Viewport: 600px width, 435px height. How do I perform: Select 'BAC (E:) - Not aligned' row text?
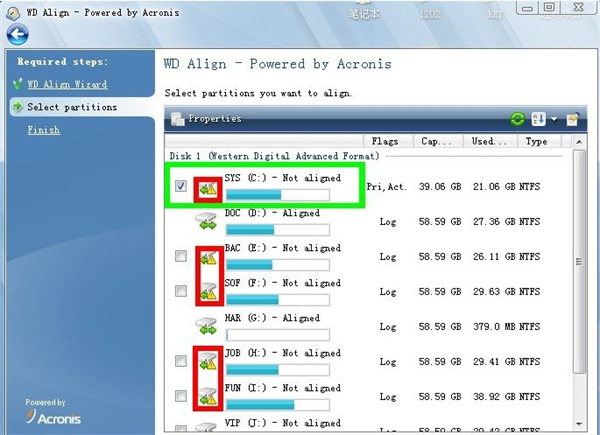(x=282, y=248)
